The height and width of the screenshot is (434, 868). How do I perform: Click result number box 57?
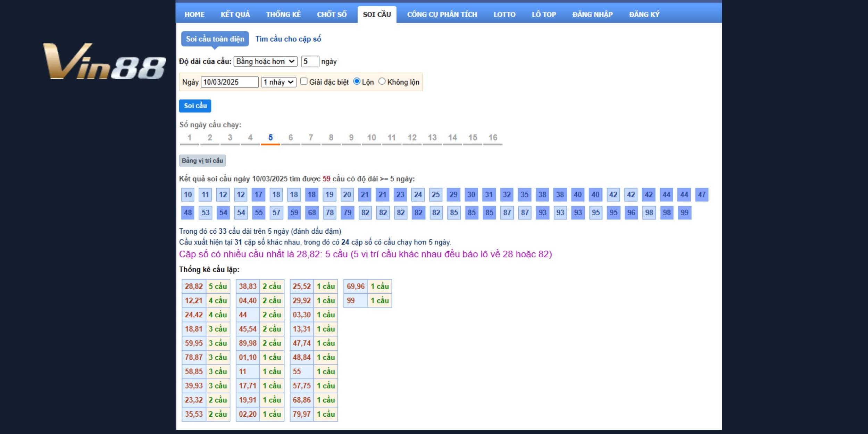tap(276, 213)
